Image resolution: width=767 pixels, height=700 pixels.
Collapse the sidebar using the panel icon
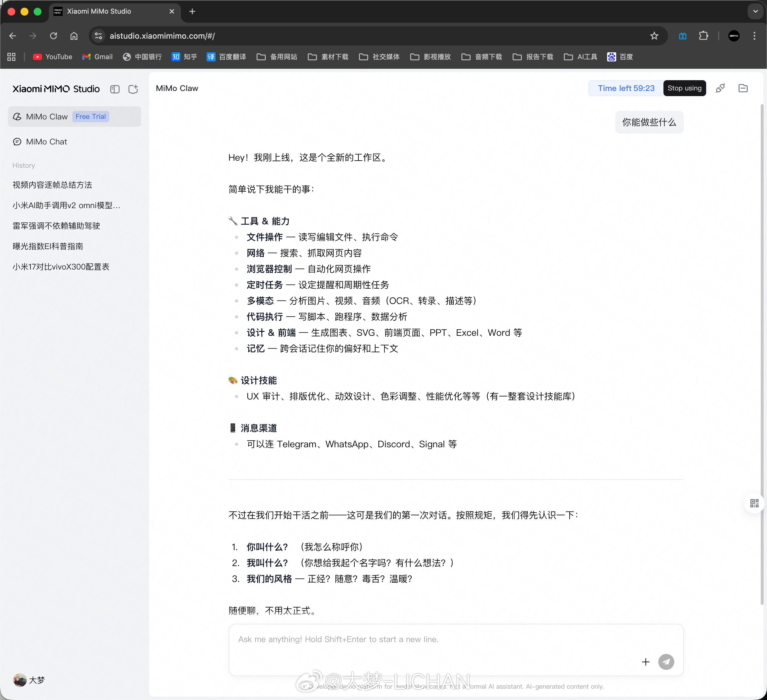(x=115, y=89)
